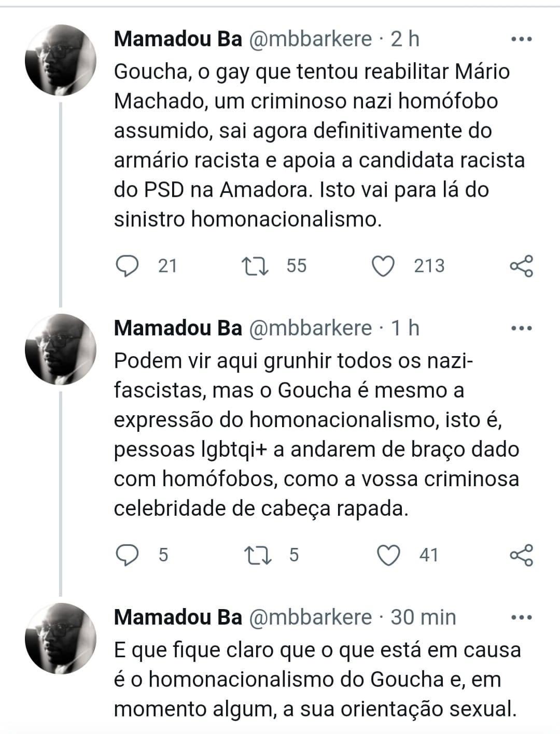Open the profile picture on the first tweet

coord(61,60)
